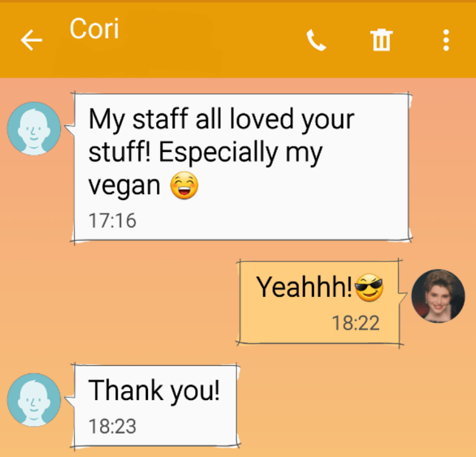The height and width of the screenshot is (457, 476).
Task: Select the "My staff all loved" message bubble
Action: (x=241, y=167)
